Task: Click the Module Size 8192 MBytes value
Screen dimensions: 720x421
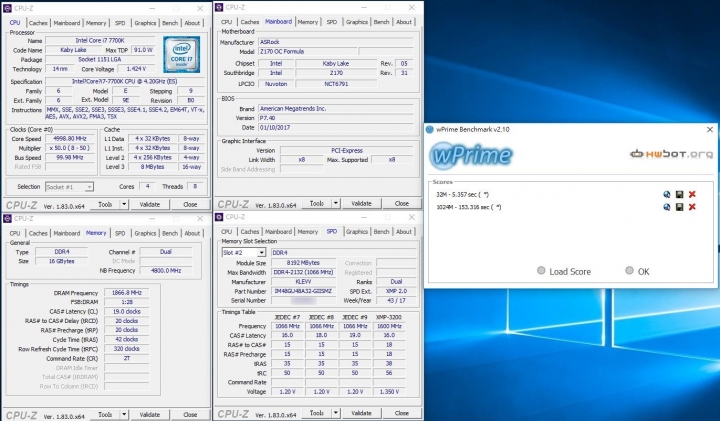Action: (303, 263)
